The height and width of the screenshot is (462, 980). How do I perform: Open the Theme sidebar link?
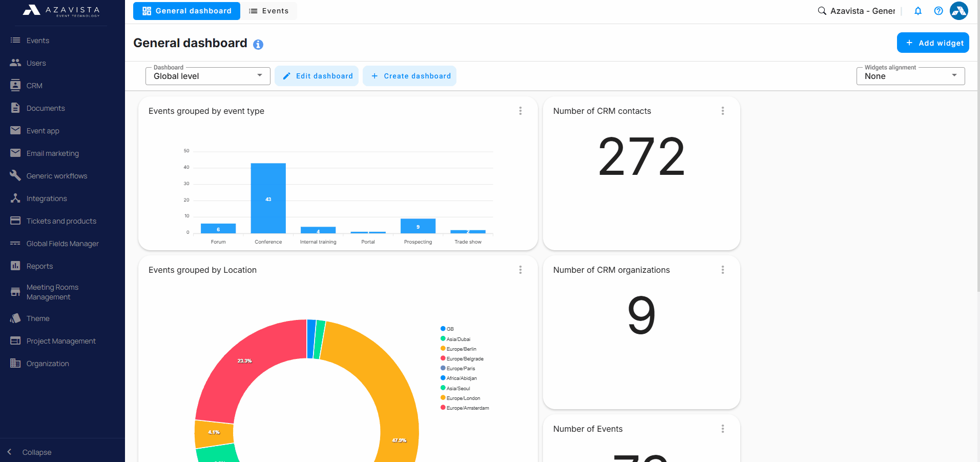click(38, 318)
